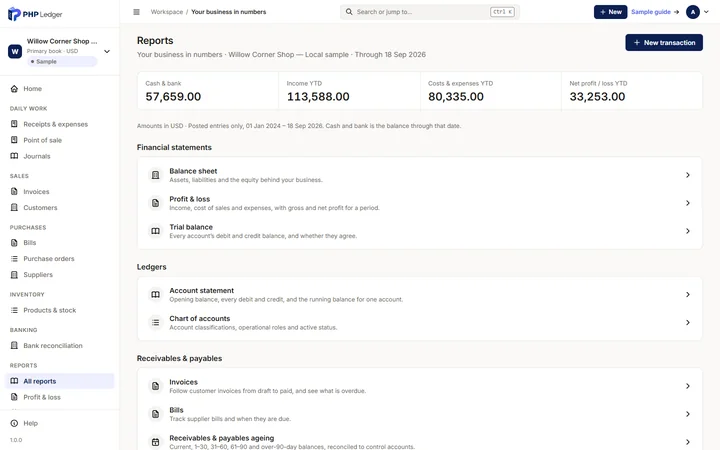This screenshot has height=450, width=720.
Task: Click the Workspace breadcrumb link
Action: pos(167,12)
